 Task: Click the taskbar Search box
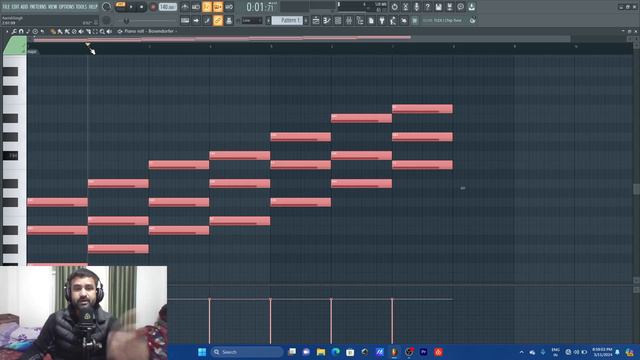(247, 352)
